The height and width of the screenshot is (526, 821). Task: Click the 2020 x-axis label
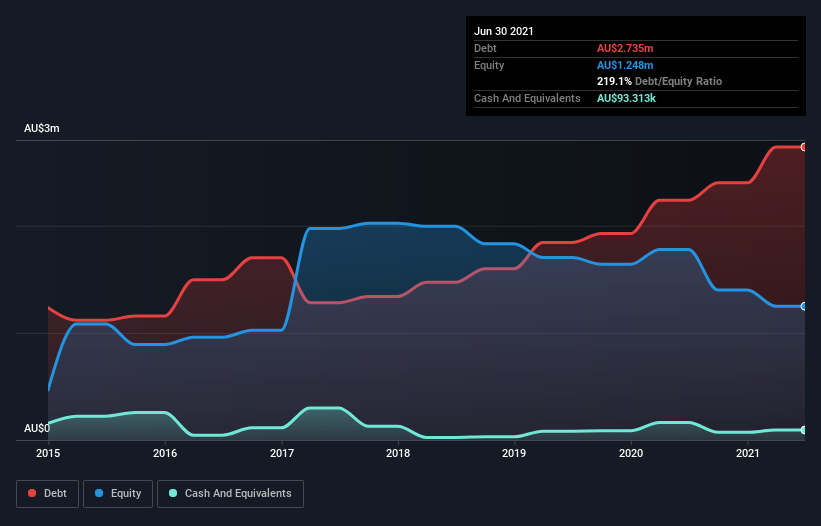631,453
